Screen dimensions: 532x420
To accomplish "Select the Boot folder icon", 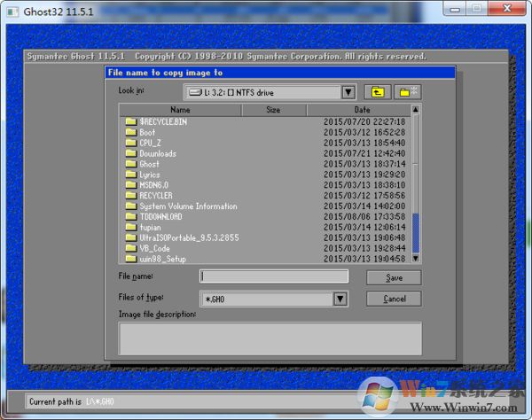I will (130, 132).
